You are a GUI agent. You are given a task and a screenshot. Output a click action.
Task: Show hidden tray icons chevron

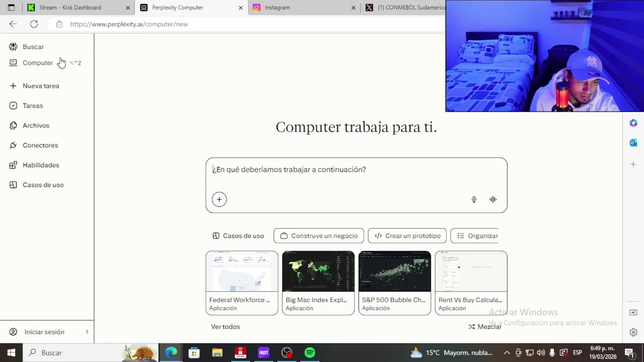[507, 353]
